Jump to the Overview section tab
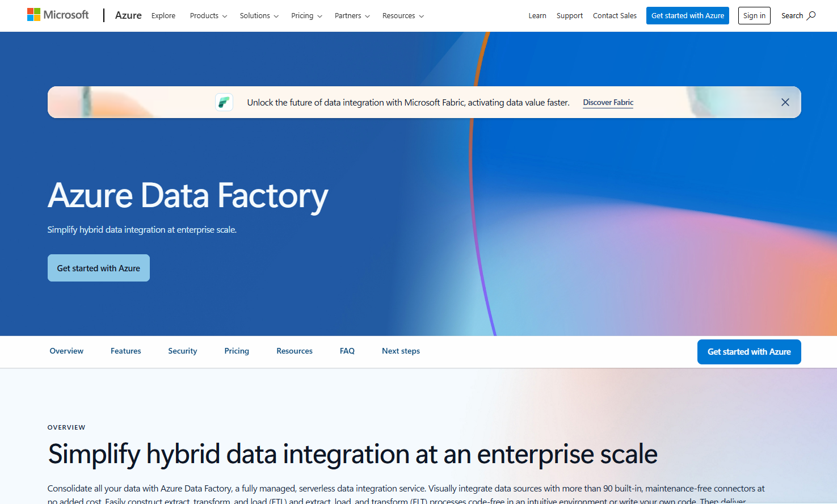Image resolution: width=837 pixels, height=504 pixels. (x=66, y=351)
